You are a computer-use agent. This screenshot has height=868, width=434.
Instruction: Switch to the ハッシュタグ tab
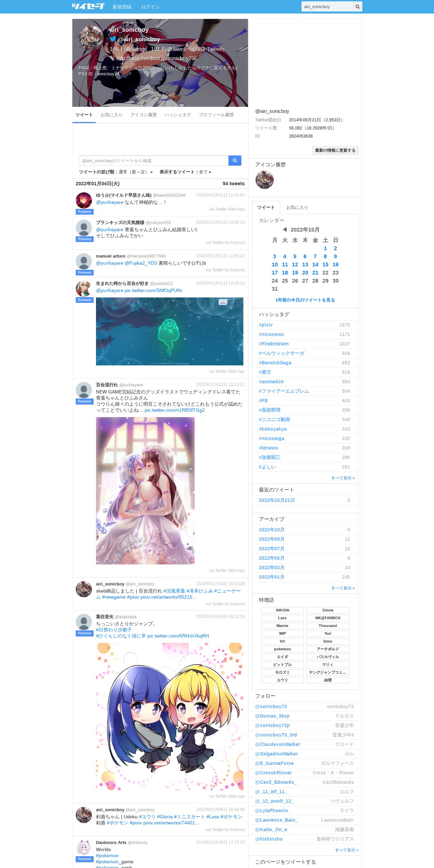(178, 115)
